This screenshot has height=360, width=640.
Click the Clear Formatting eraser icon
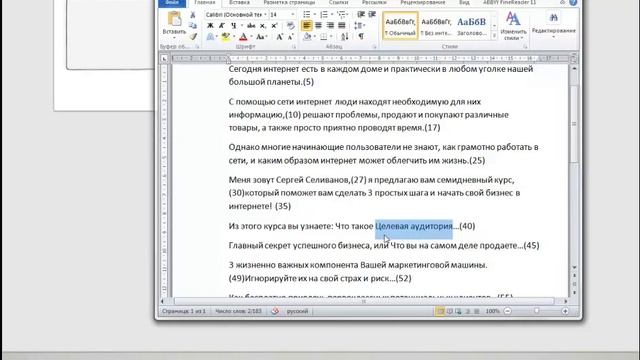point(291,26)
